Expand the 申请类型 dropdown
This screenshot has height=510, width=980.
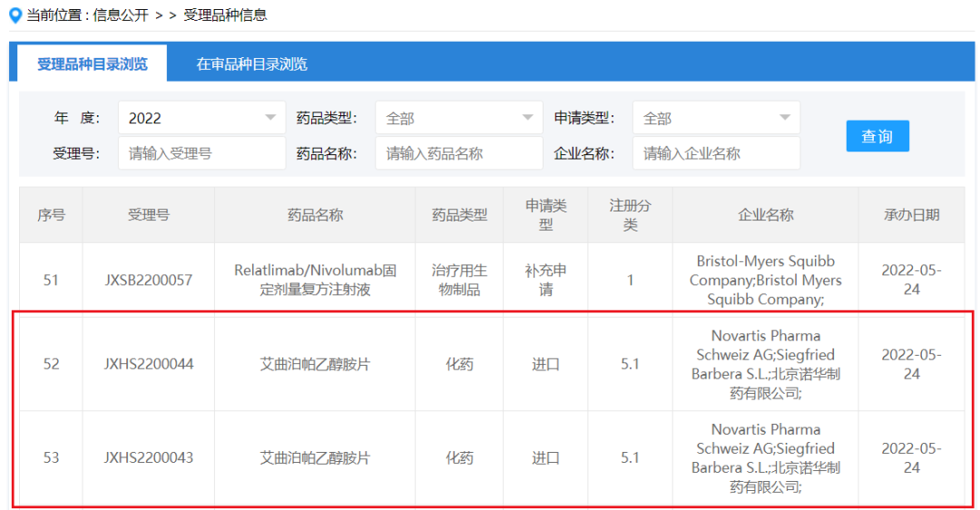(x=716, y=117)
